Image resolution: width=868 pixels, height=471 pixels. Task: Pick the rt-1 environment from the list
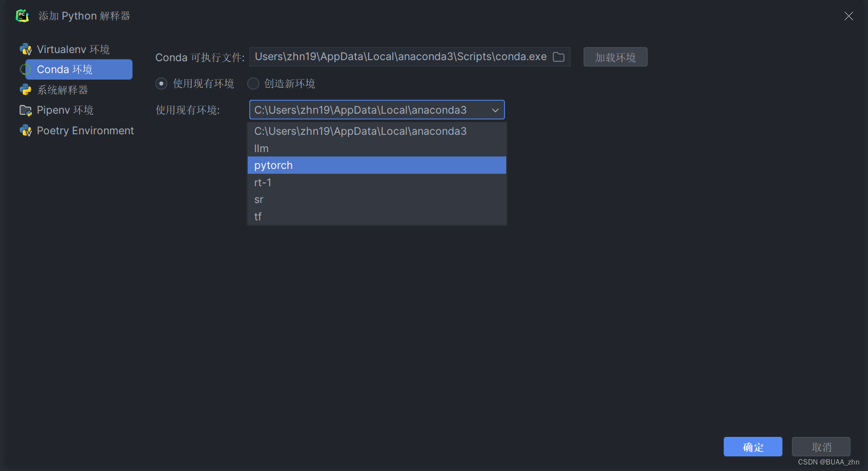point(377,182)
